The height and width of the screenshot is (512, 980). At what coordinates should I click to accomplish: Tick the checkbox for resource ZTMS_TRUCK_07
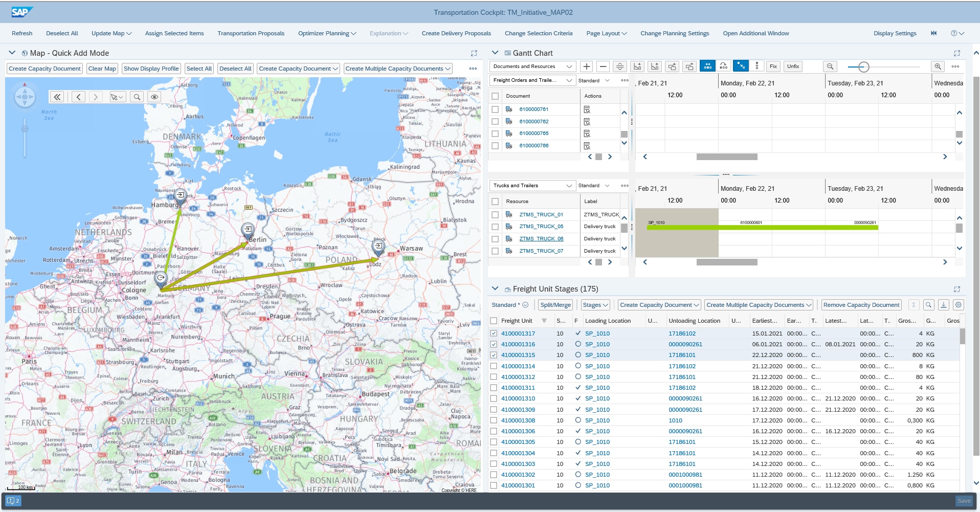495,251
